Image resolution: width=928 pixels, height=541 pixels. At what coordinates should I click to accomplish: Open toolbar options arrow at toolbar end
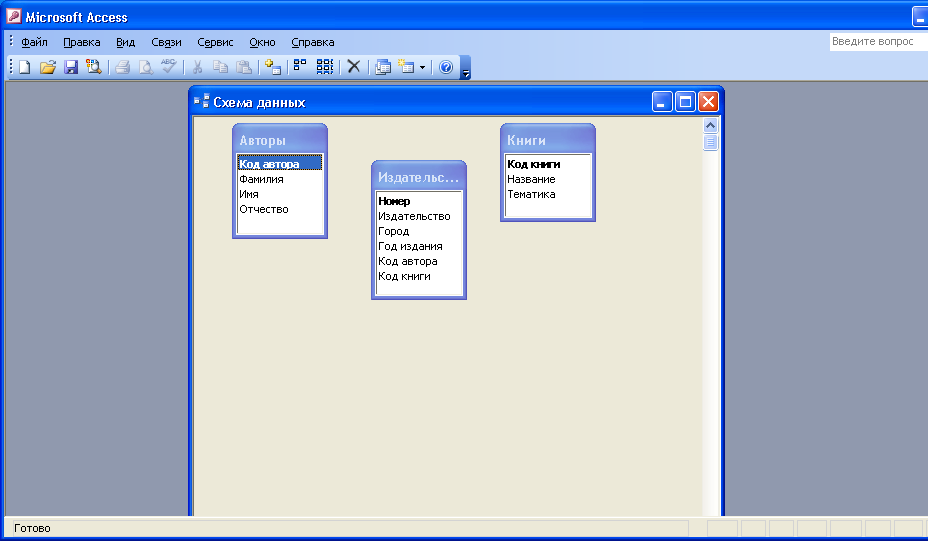point(466,68)
